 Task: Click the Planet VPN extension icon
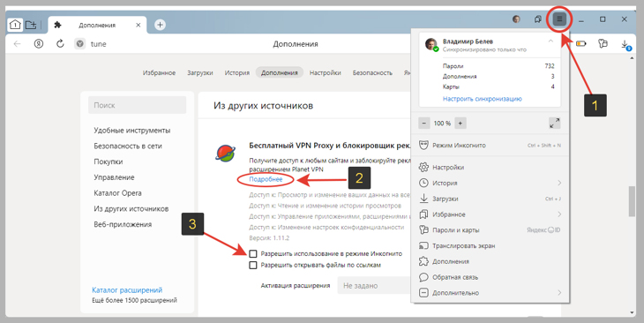coord(225,153)
